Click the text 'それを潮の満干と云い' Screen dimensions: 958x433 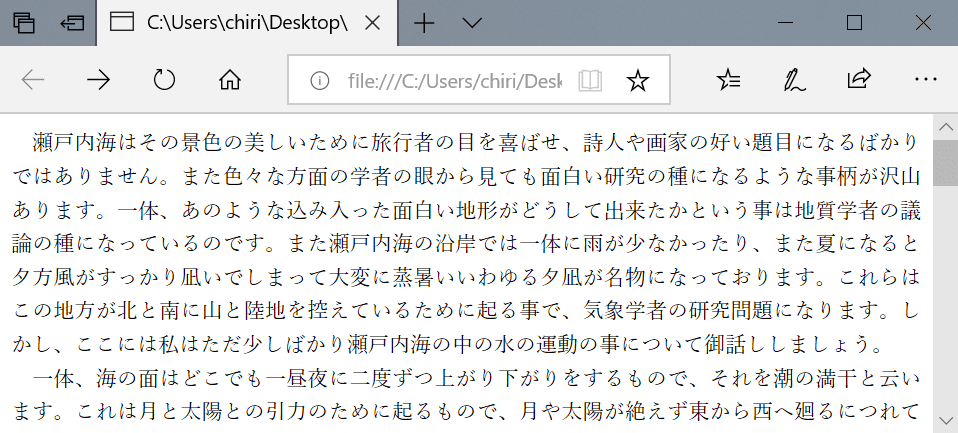[x=814, y=379]
